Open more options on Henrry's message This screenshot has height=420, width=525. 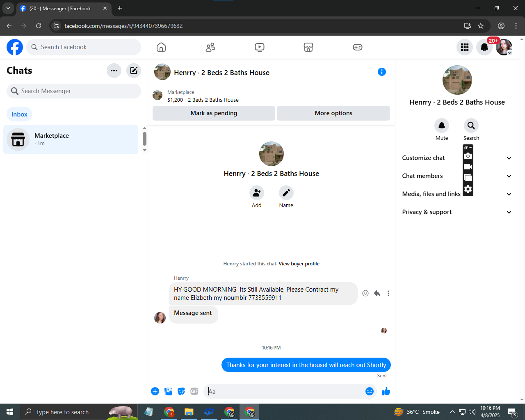click(388, 293)
